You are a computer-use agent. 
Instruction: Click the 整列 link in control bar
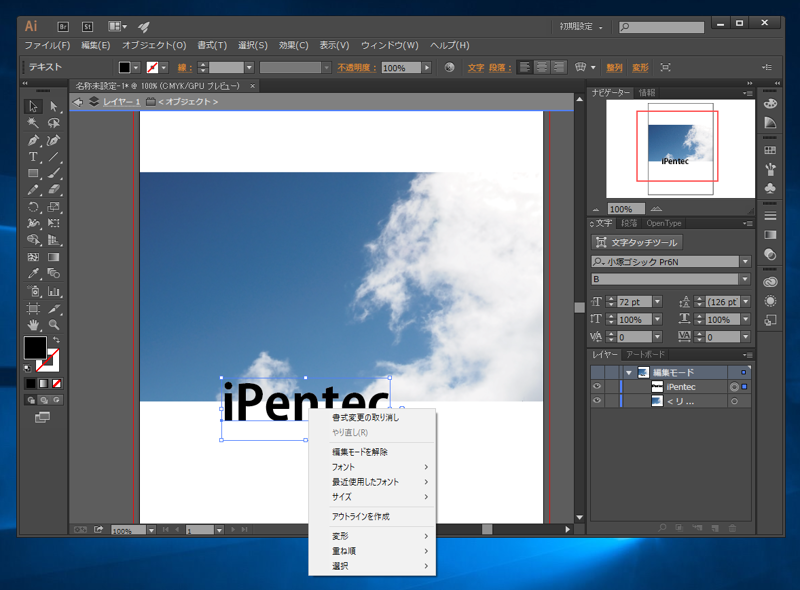[x=614, y=67]
